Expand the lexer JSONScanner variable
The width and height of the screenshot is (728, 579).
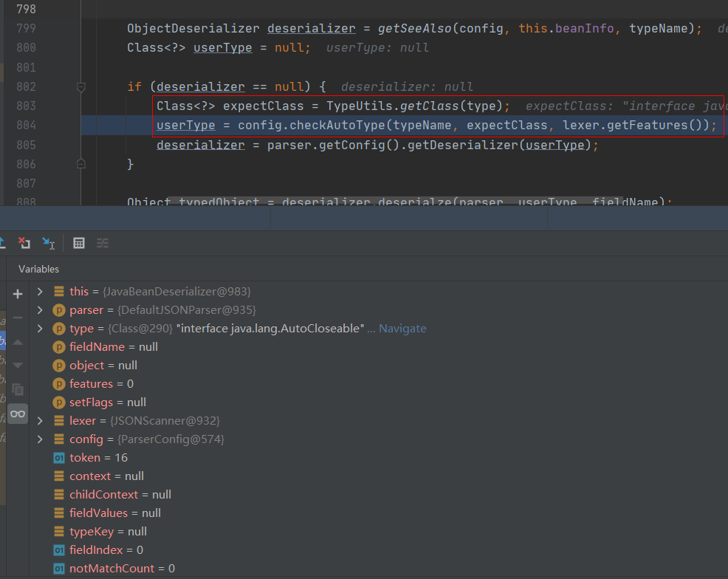click(40, 421)
